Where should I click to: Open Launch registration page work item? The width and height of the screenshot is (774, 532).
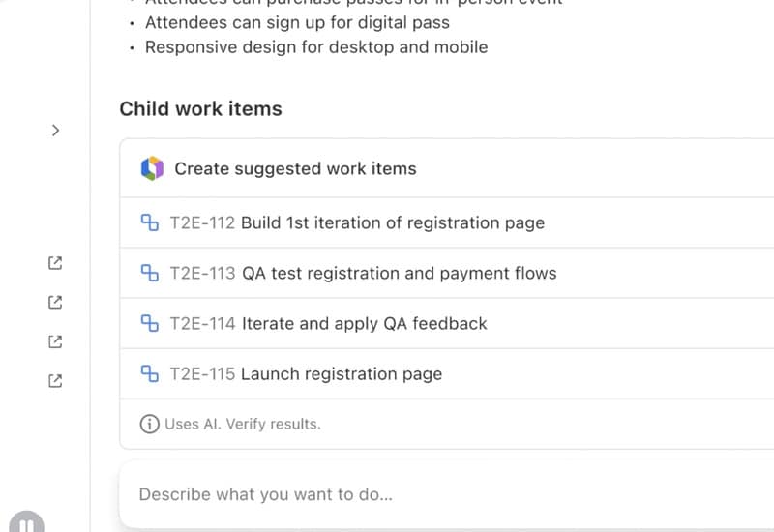pos(341,373)
